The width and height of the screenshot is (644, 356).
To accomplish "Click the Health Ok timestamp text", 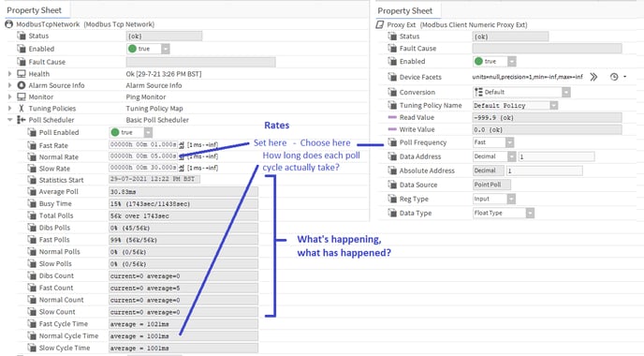I will 164,74.
